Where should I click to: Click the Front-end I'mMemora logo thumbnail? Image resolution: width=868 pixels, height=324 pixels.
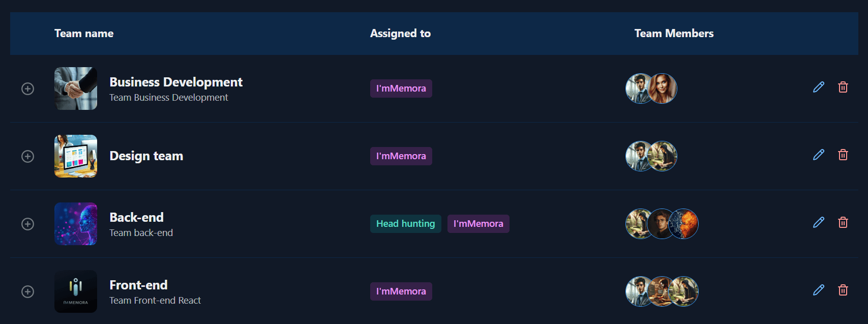tap(76, 291)
